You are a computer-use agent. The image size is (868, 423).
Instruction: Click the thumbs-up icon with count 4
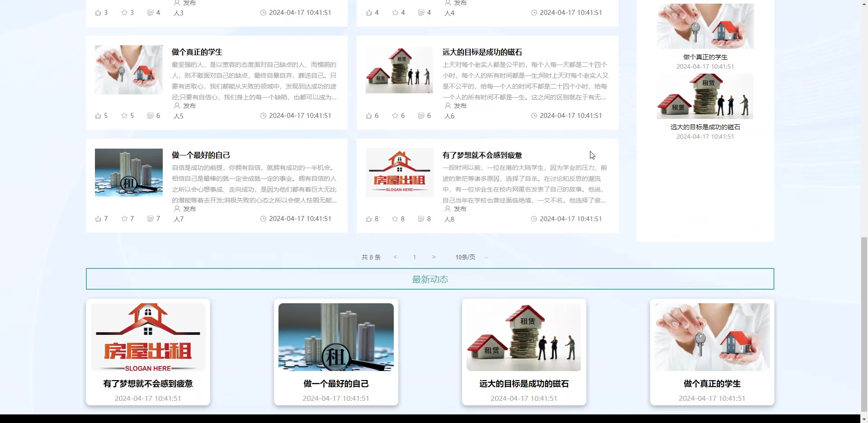coord(369,13)
